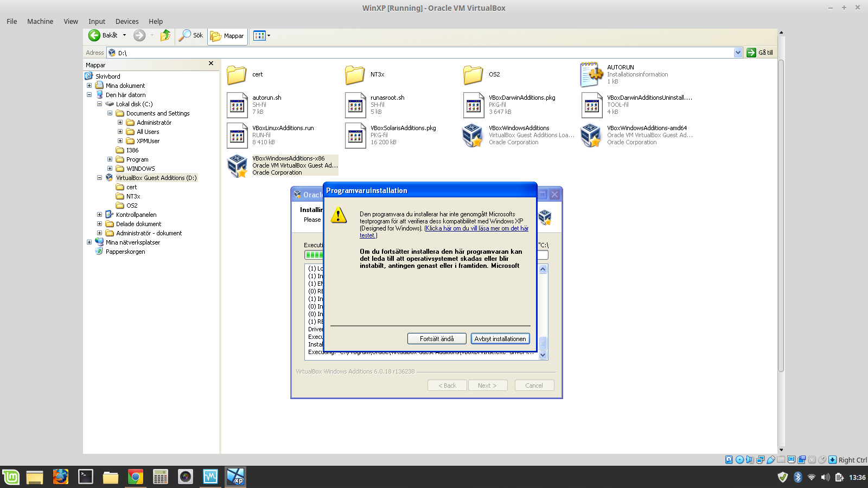Image resolution: width=868 pixels, height=488 pixels.
Task: Open Google Chrome from the taskbar
Action: click(x=136, y=477)
